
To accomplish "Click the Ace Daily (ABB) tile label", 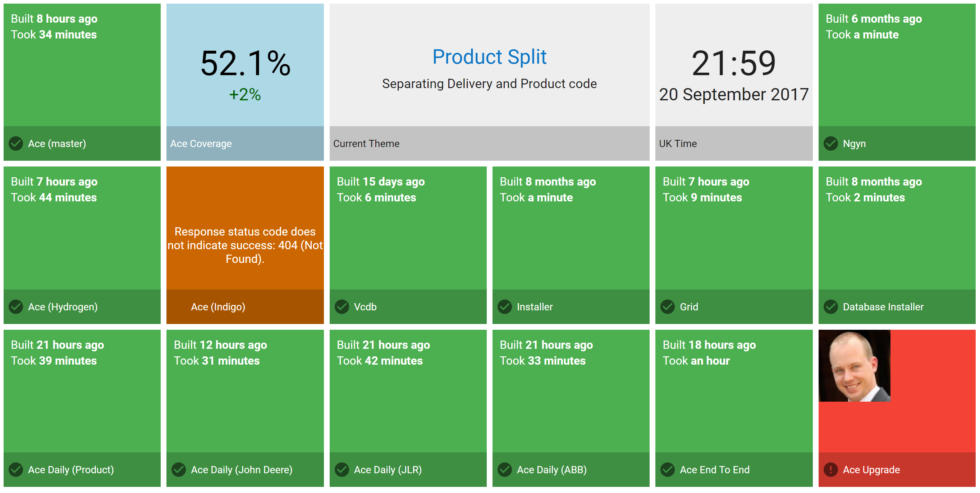I will coord(551,469).
